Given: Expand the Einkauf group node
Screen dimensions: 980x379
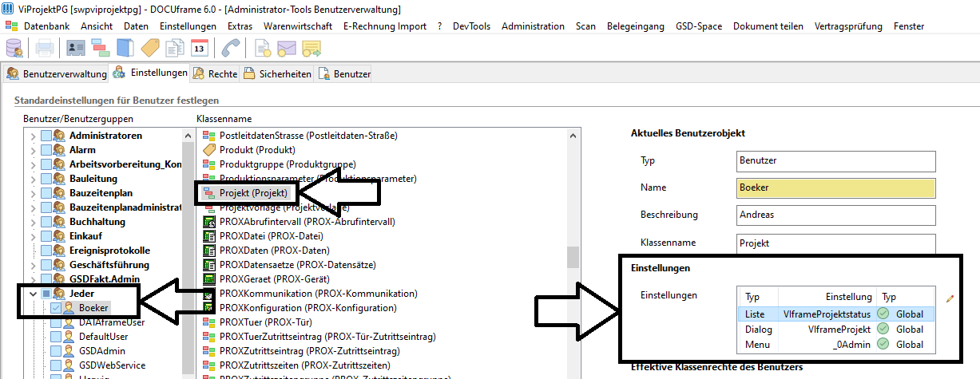Looking at the screenshot, I should tap(33, 235).
